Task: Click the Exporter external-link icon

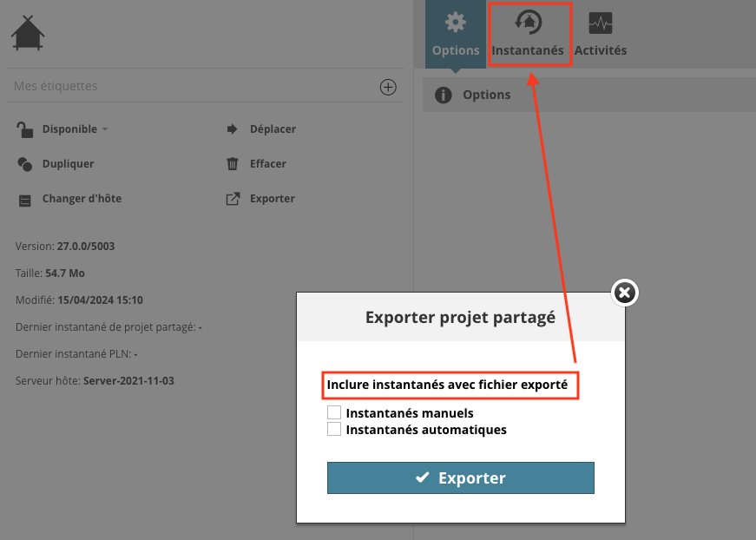Action: pyautogui.click(x=233, y=199)
